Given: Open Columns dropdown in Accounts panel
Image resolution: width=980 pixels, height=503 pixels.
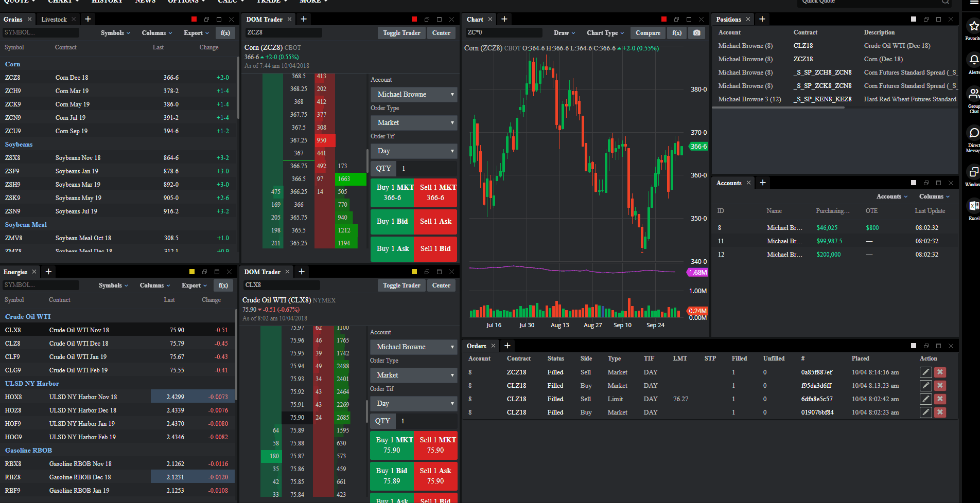Looking at the screenshot, I should click(934, 196).
